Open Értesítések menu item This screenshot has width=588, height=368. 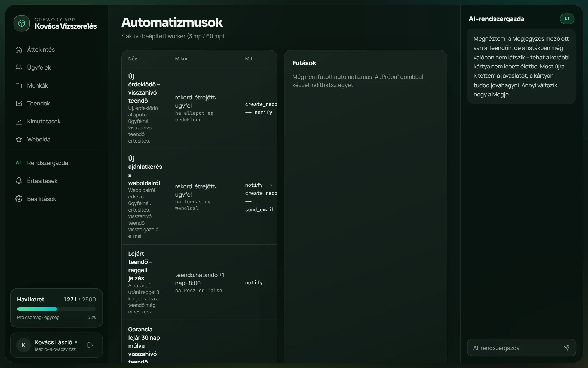coord(57,181)
